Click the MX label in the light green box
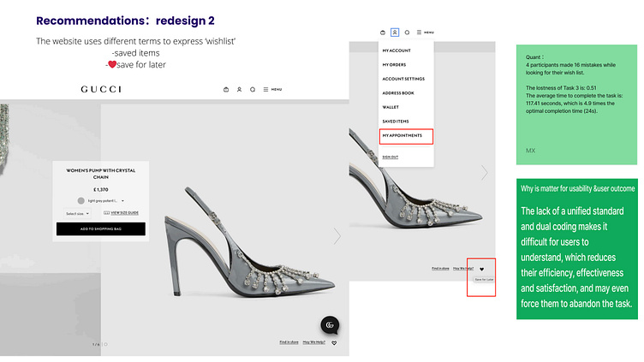644x362 pixels. [531, 151]
